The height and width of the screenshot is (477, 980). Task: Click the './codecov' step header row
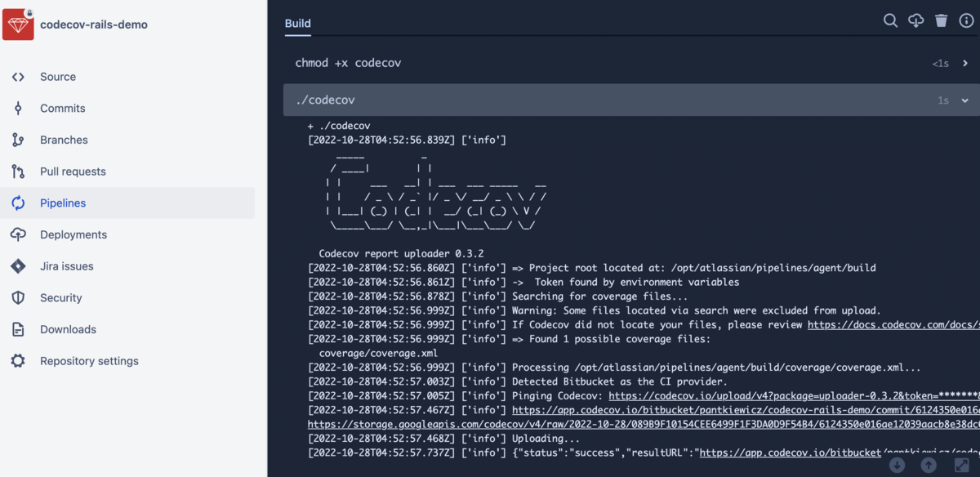[630, 100]
